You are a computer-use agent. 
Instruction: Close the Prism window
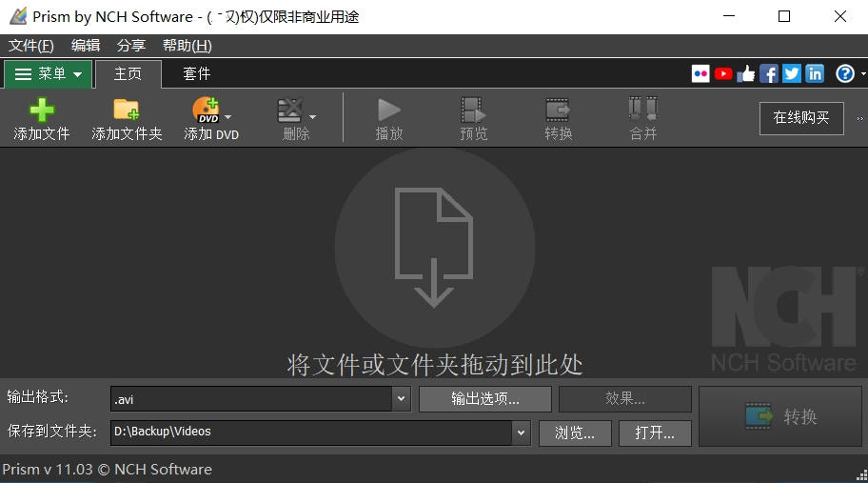pos(839,16)
